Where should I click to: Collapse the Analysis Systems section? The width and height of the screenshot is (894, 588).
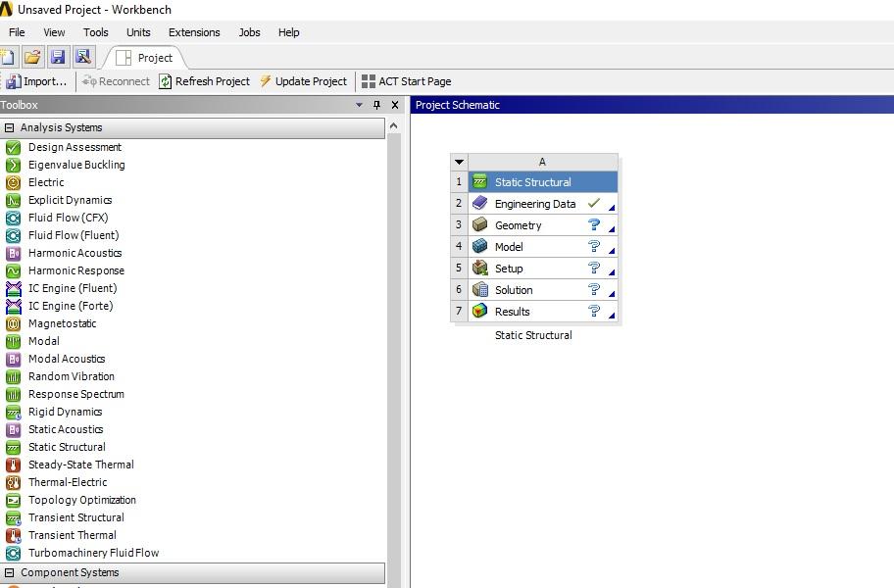[9, 127]
